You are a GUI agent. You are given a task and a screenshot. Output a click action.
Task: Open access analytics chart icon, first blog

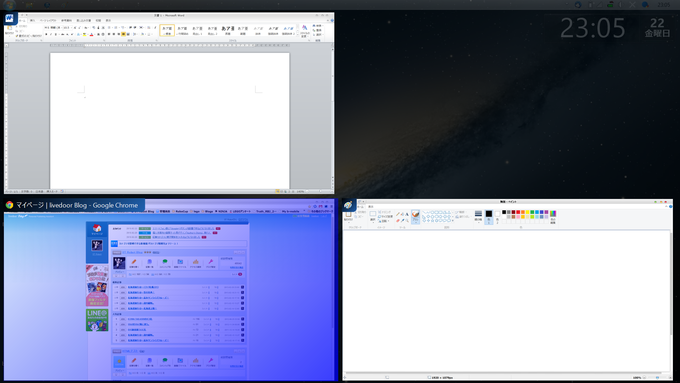[196, 262]
